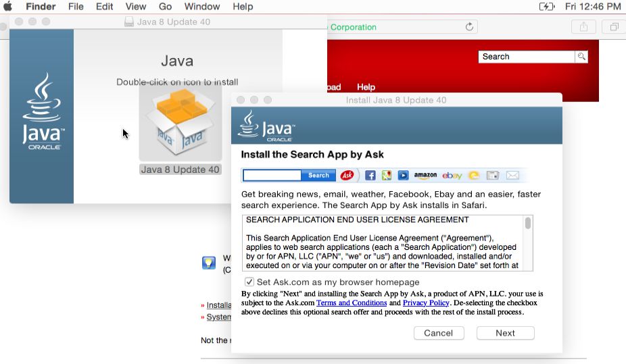Click the news page icon in Ask toolbar

tap(493, 175)
